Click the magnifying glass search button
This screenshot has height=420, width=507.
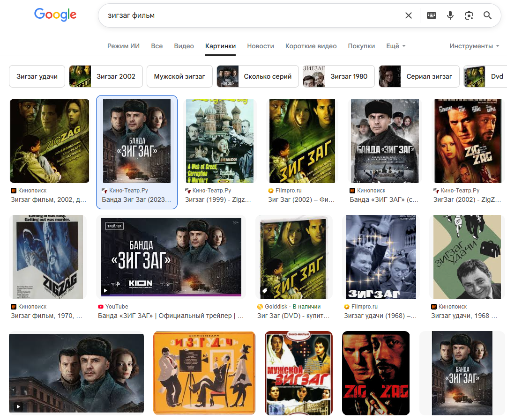pyautogui.click(x=488, y=15)
